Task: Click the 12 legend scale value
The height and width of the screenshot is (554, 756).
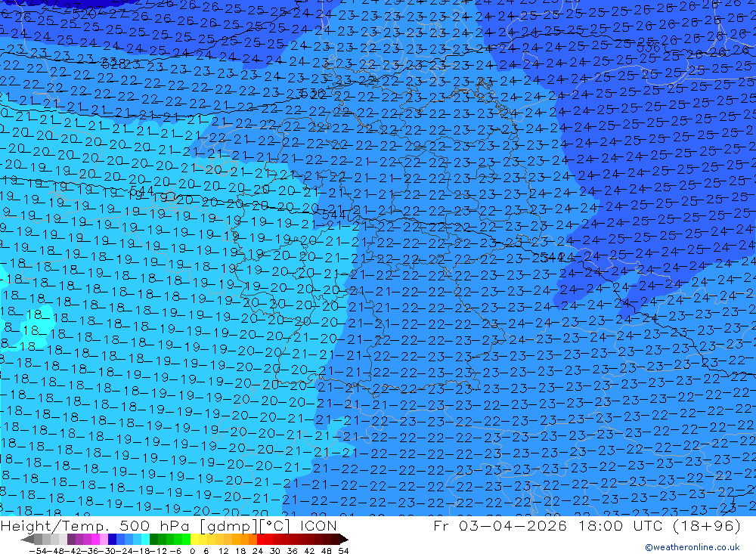Action: coord(223,551)
